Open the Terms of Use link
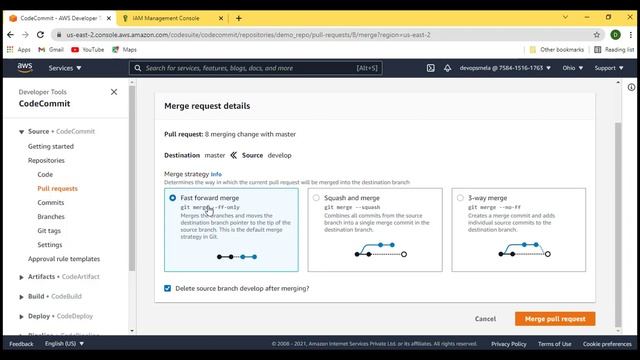The height and width of the screenshot is (360, 640). (554, 344)
